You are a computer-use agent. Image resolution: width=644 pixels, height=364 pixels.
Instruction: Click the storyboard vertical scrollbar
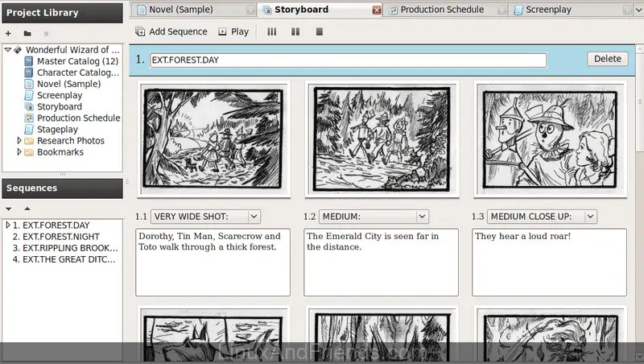(639, 101)
